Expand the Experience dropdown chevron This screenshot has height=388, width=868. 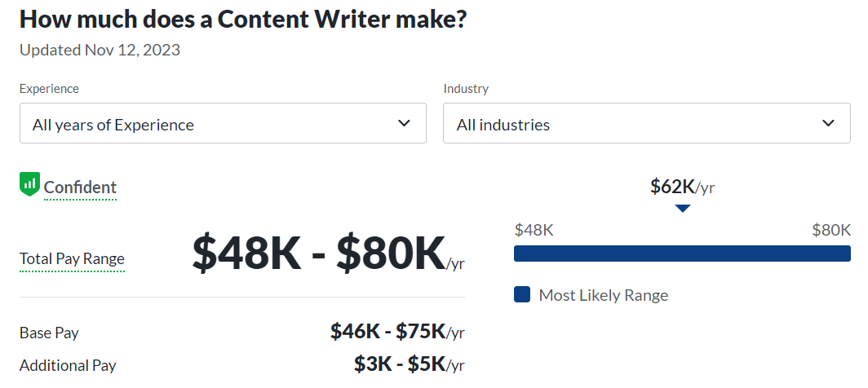[x=404, y=123]
